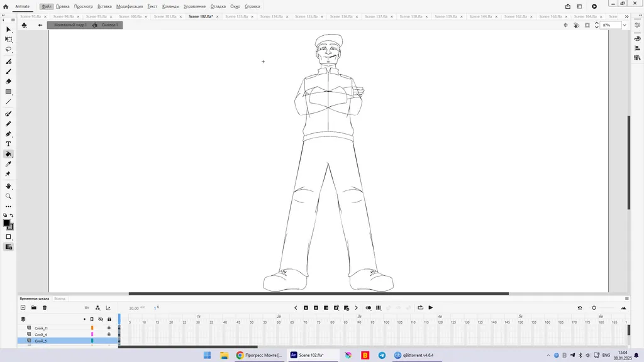Delete layer using the trash icon

coord(45,308)
